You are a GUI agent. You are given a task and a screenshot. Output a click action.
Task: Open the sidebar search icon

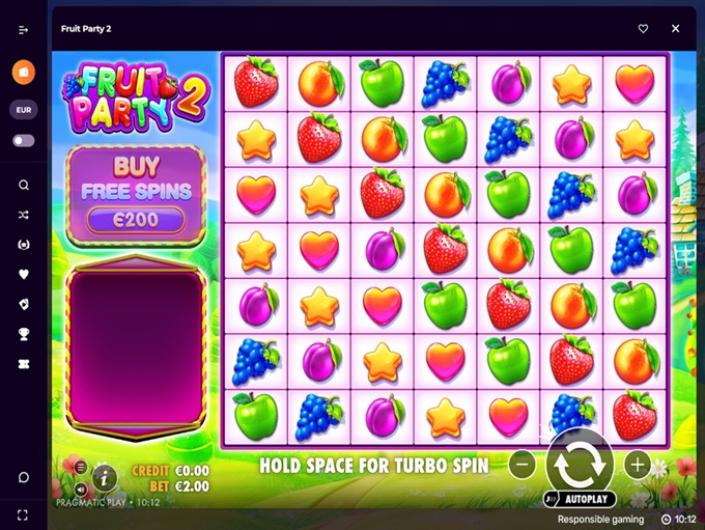point(23,185)
